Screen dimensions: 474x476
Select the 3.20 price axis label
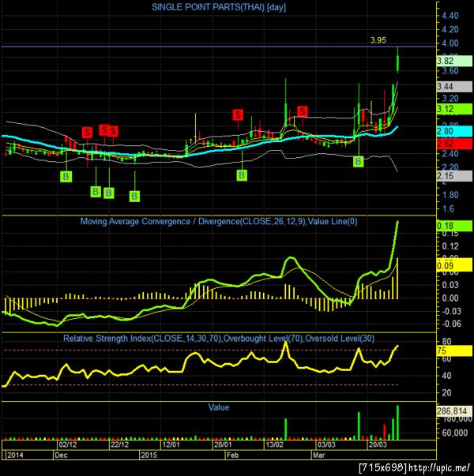click(x=450, y=99)
